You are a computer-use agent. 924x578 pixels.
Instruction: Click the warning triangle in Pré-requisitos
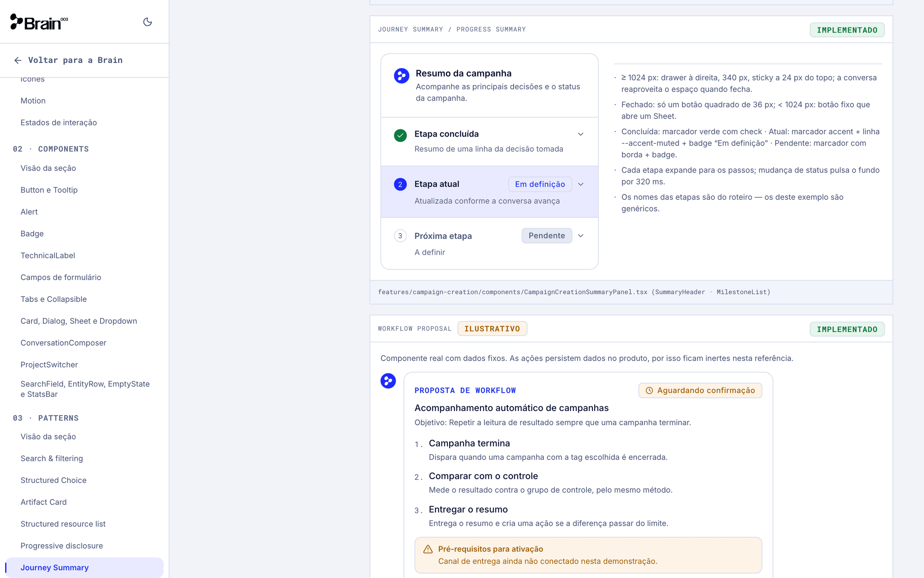[x=428, y=549]
